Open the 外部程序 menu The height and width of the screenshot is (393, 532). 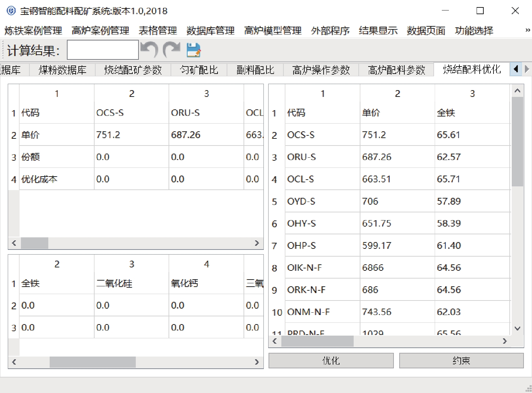tap(330, 31)
